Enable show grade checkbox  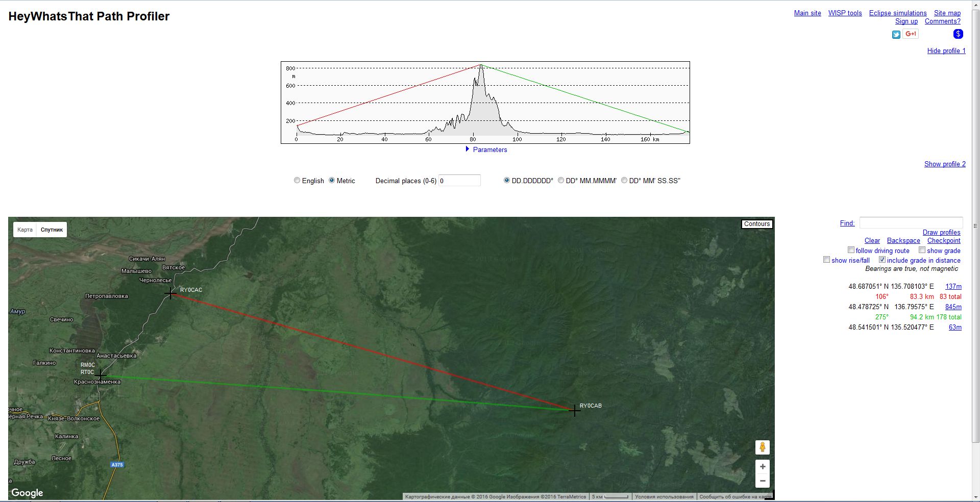point(922,250)
